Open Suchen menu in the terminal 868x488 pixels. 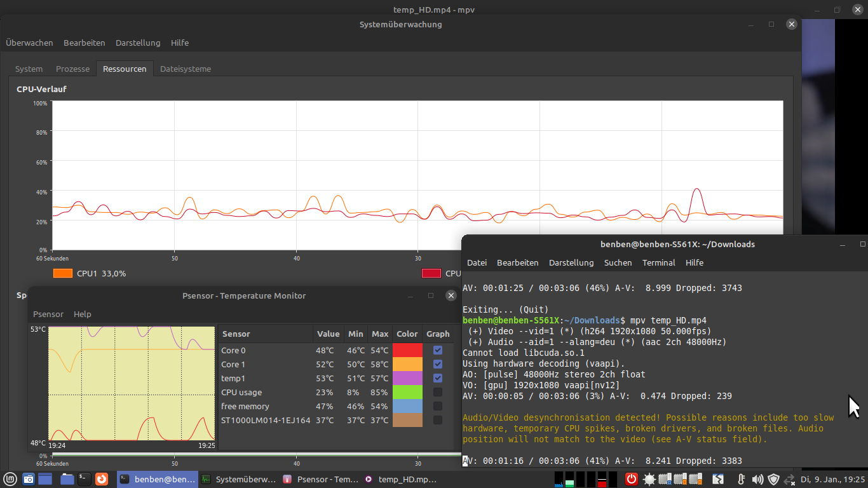click(x=618, y=262)
